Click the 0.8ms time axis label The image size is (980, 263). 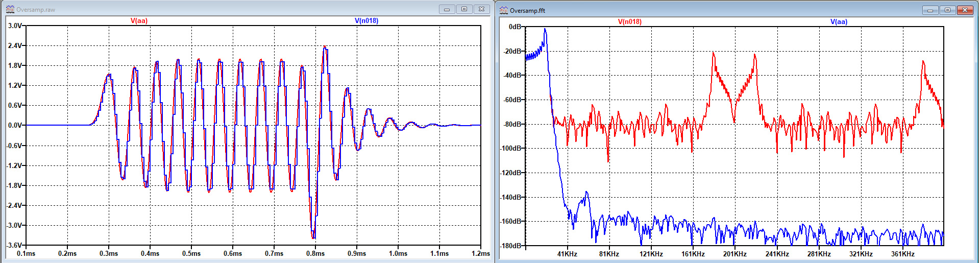tap(315, 254)
